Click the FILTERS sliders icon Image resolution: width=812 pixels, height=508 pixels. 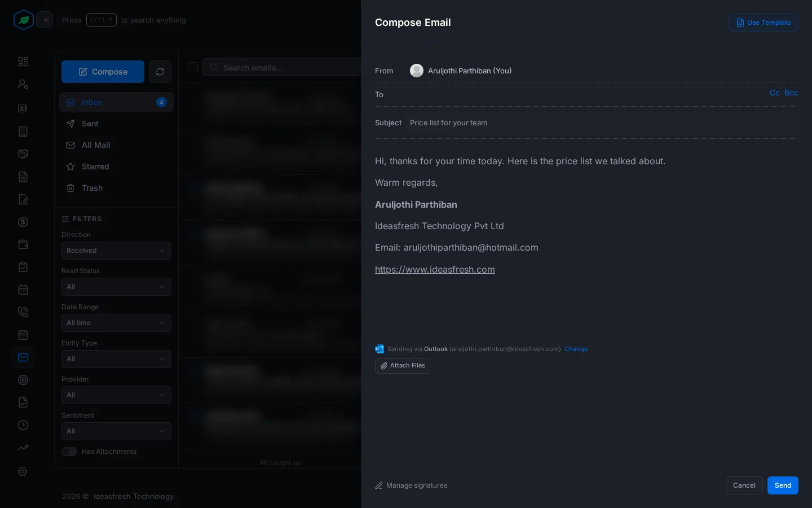click(65, 219)
